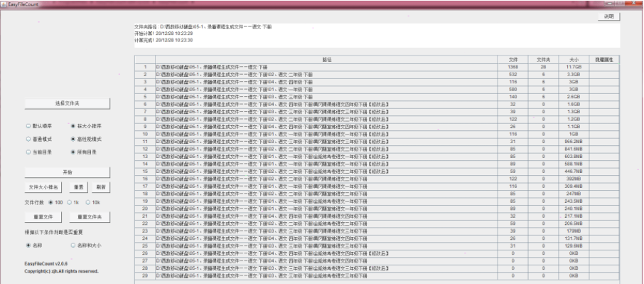Viewport: 644px width, 284px height.
Task: Find duplicates with 重复文件 button
Action: click(43, 216)
